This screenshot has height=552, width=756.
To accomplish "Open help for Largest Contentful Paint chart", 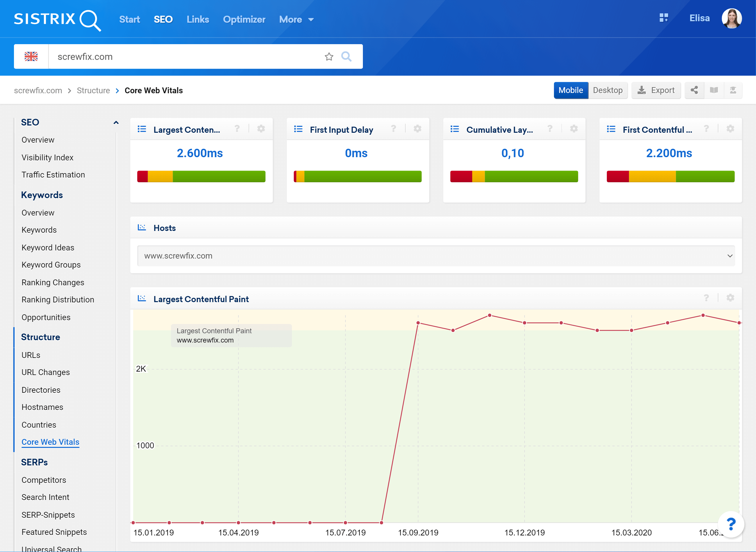I will [x=707, y=298].
